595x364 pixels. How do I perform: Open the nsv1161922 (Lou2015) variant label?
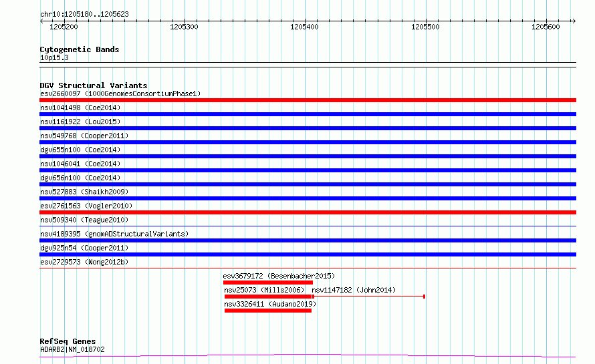[80, 122]
